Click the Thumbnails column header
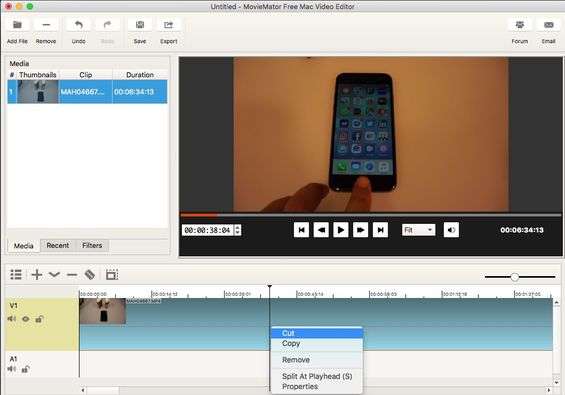 click(x=37, y=75)
